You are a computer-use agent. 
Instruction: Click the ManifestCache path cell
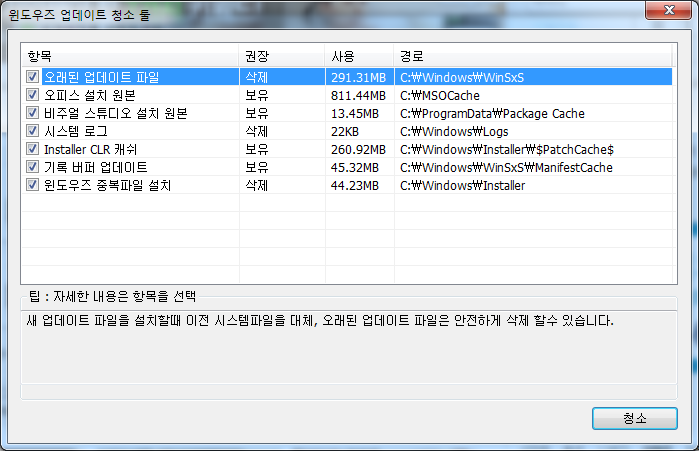point(506,168)
